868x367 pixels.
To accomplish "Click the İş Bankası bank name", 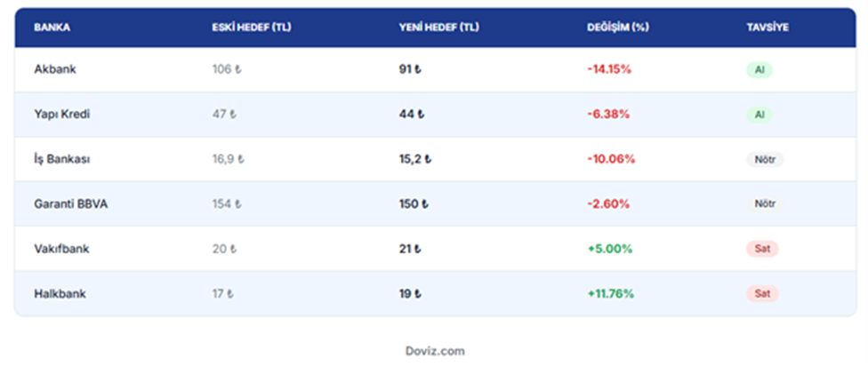I will [63, 159].
